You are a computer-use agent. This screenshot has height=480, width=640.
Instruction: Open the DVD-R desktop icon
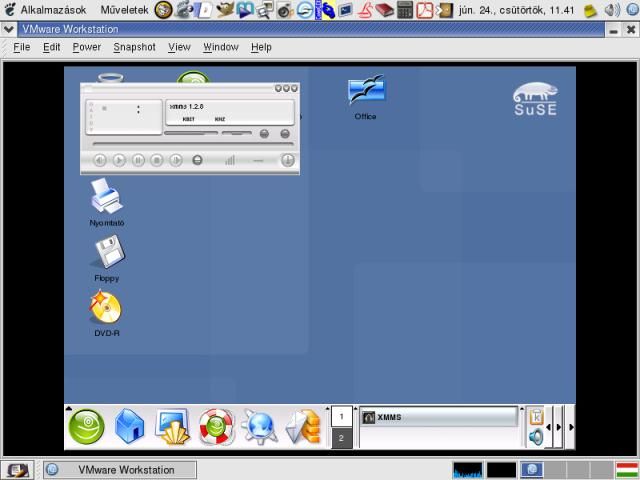(106, 313)
